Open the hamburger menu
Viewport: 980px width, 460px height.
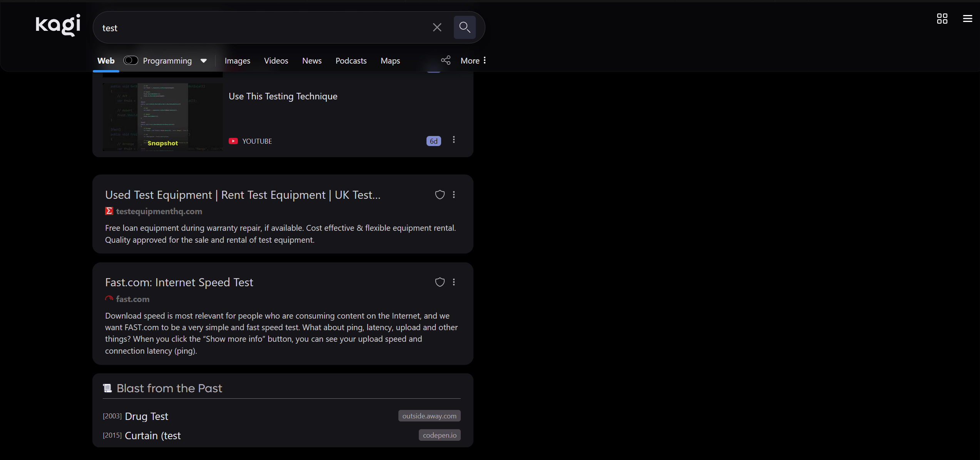tap(967, 18)
